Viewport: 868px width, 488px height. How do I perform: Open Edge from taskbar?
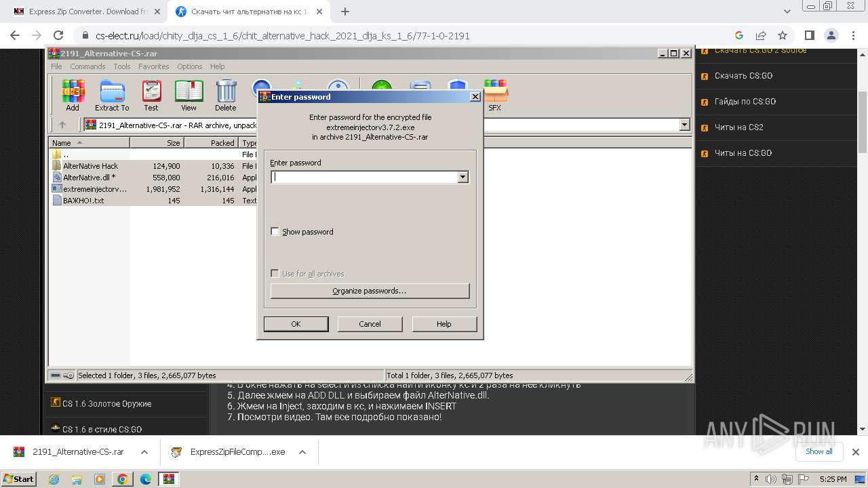(145, 479)
